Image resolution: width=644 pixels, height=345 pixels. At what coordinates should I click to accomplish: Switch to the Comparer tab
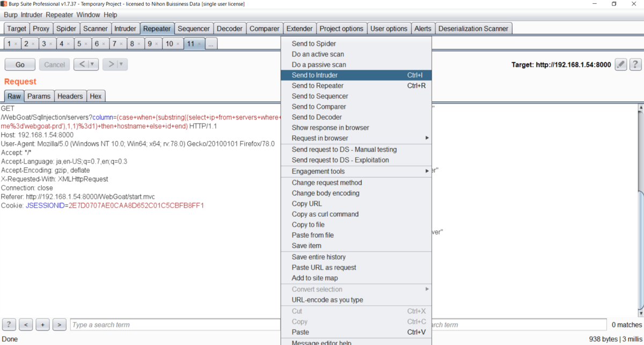(265, 28)
